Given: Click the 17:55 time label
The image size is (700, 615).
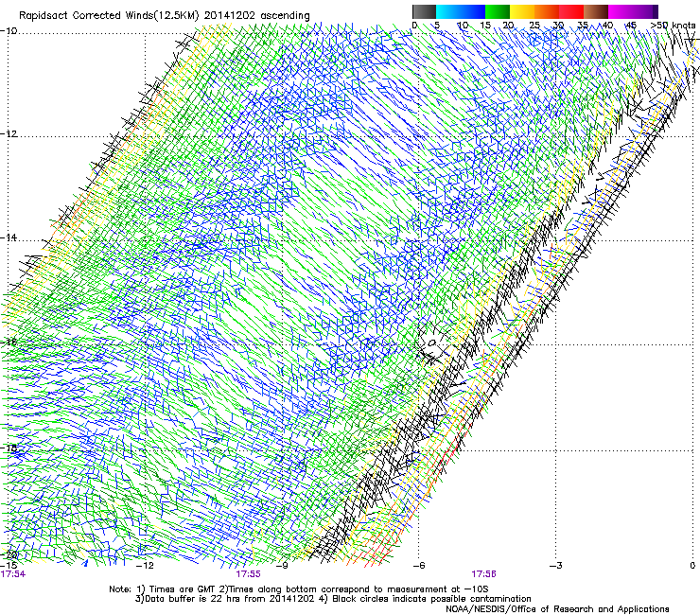Looking at the screenshot, I should tap(248, 574).
